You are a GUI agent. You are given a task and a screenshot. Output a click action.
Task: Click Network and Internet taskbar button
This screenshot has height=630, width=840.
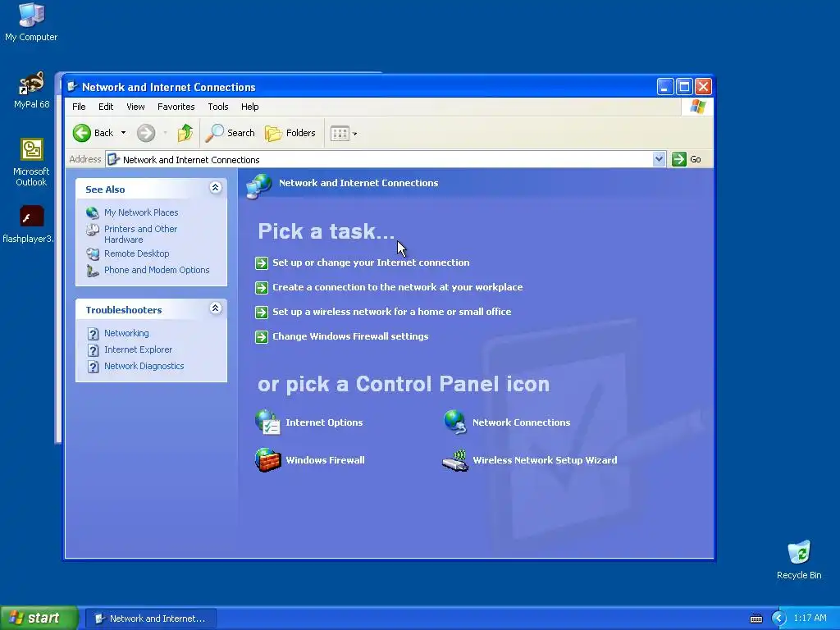tap(151, 619)
